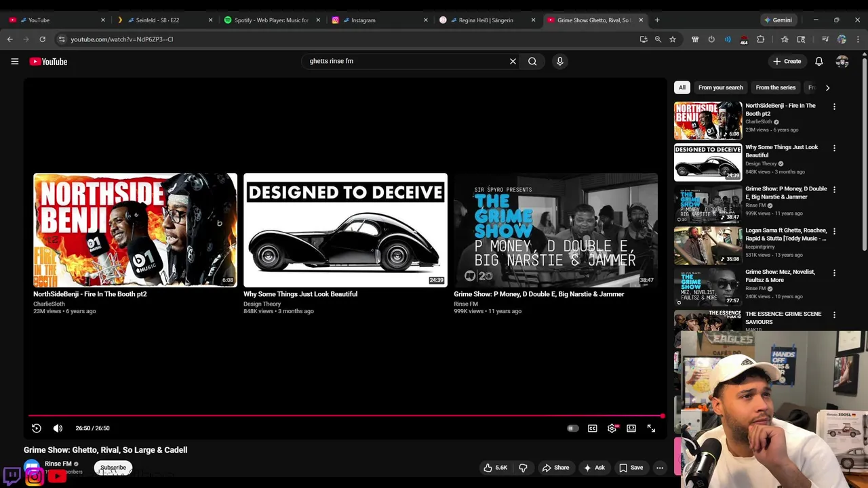Like the video with the 5.6K thumbs up
Screen dimensions: 868x488
click(x=496, y=468)
